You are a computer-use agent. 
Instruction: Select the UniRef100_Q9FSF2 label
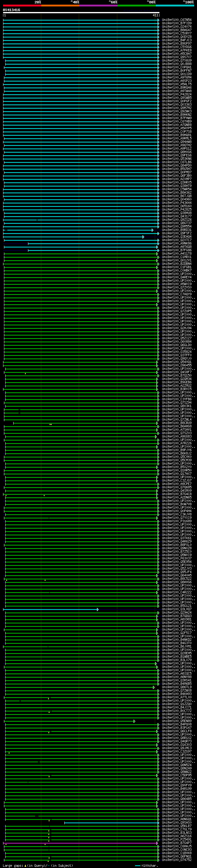[177, 233]
